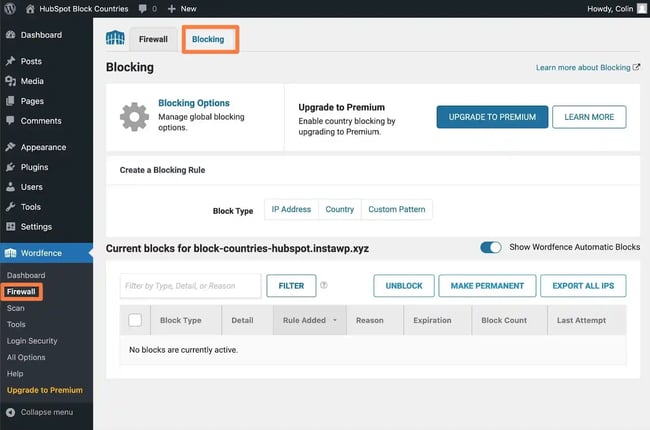
Task: Check the select-all blocks checkbox
Action: 135,320
